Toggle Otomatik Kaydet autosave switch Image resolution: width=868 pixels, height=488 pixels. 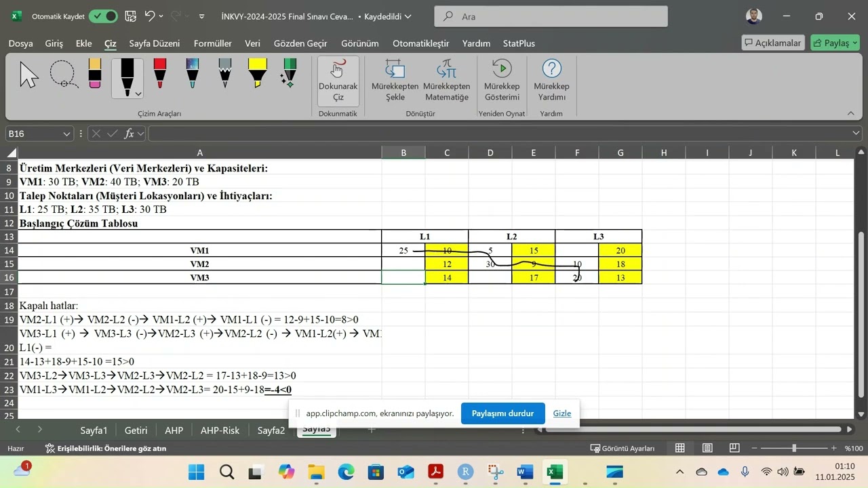coord(103,16)
